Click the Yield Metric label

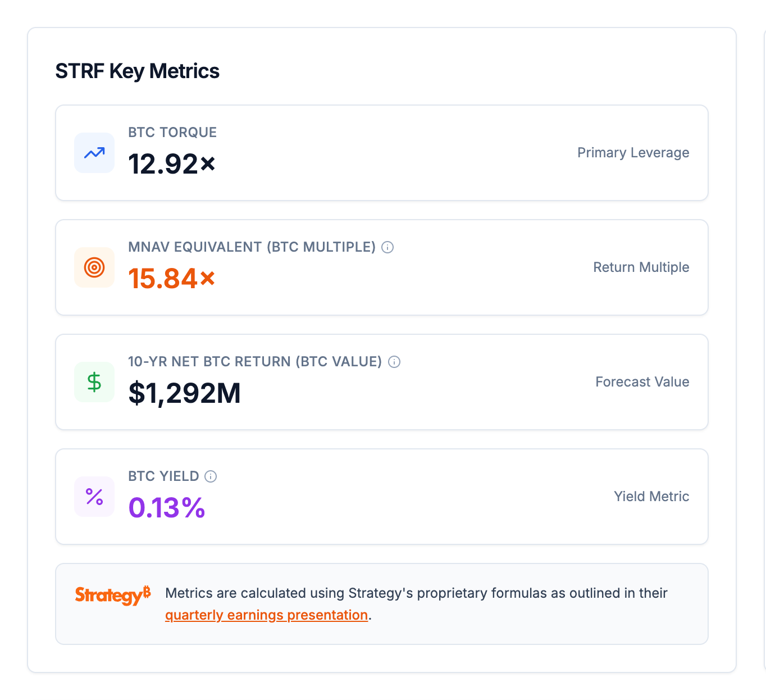[651, 497]
